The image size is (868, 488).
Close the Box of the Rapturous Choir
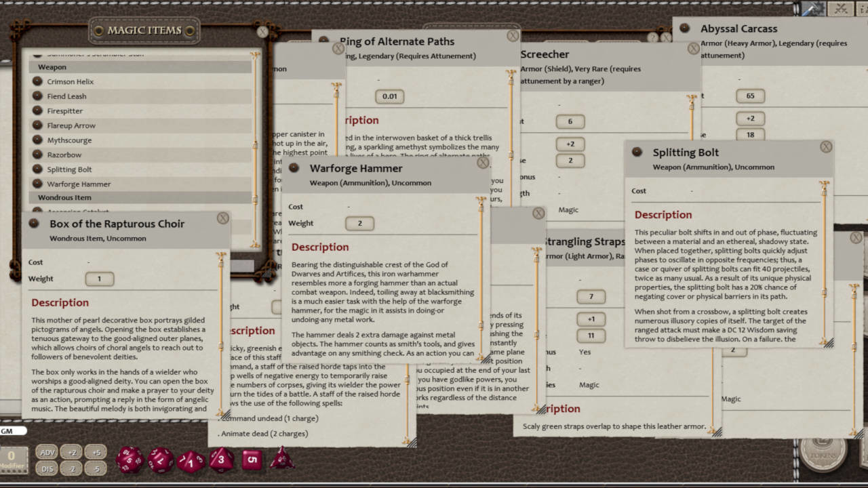point(222,218)
